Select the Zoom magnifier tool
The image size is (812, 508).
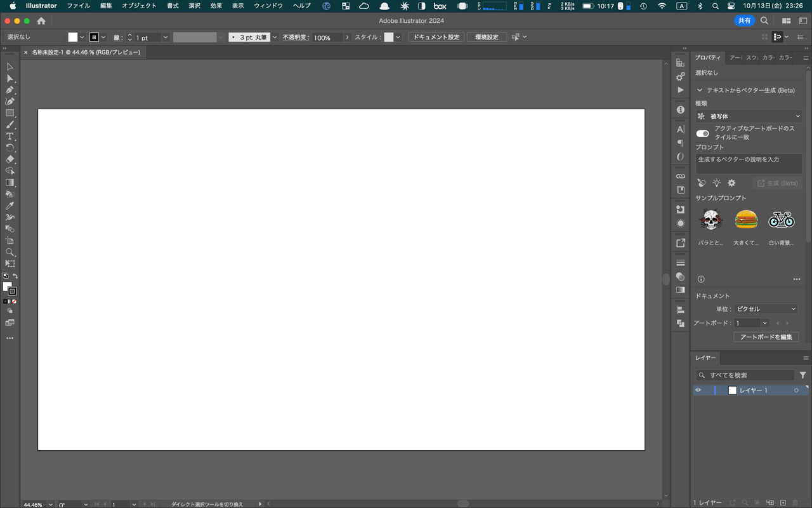[10, 252]
